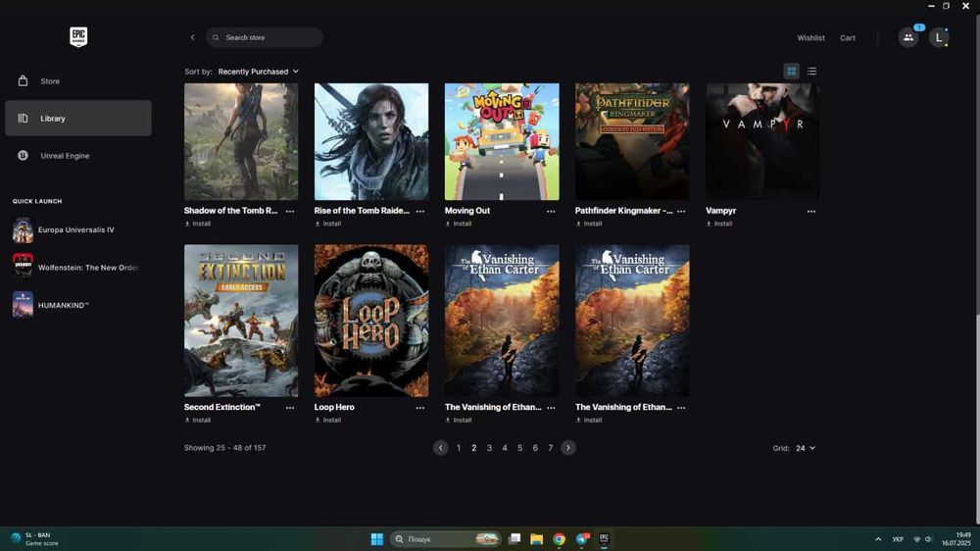Click the Loop Hero title text

pos(334,407)
